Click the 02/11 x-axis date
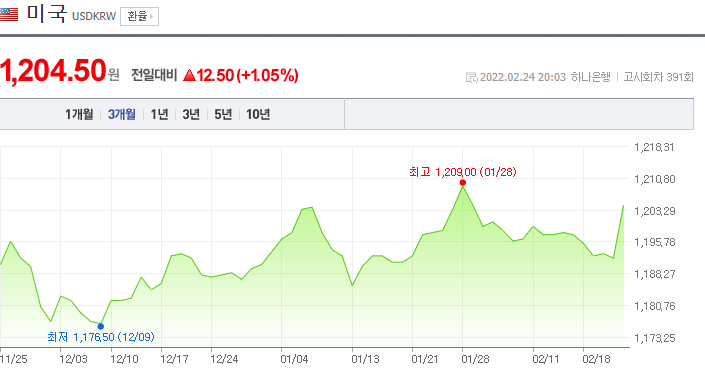Image resolution: width=705 pixels, height=374 pixels. (x=546, y=359)
